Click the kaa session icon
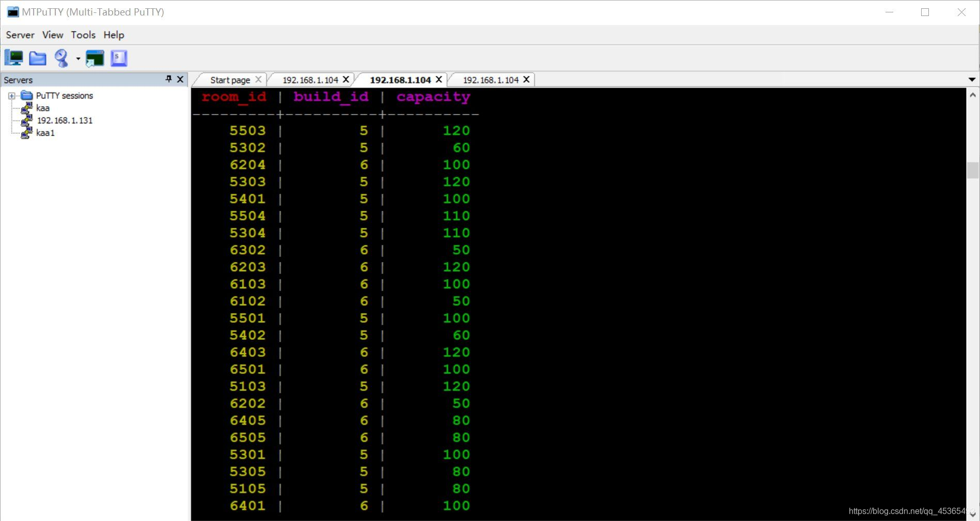The height and width of the screenshot is (521, 980). click(27, 108)
